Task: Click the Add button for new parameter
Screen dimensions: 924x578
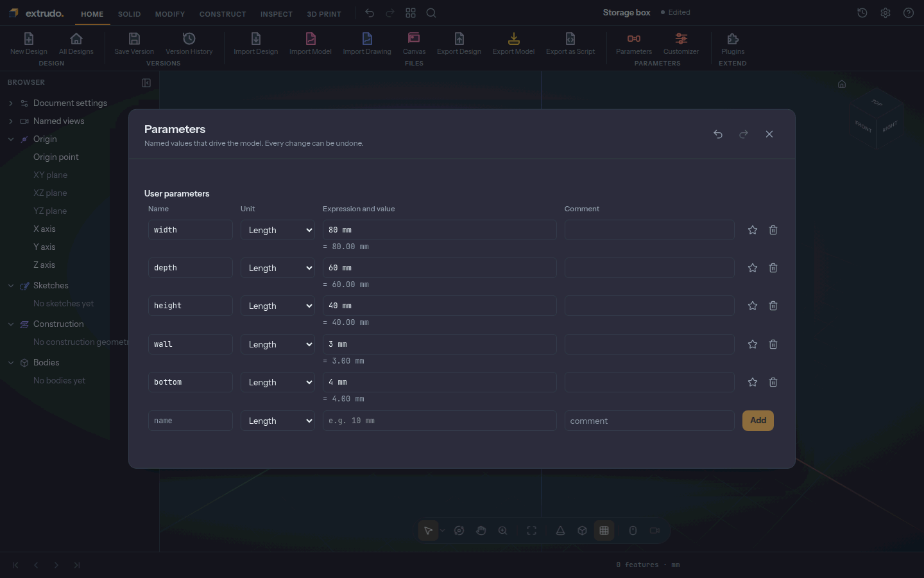Action: pyautogui.click(x=758, y=421)
